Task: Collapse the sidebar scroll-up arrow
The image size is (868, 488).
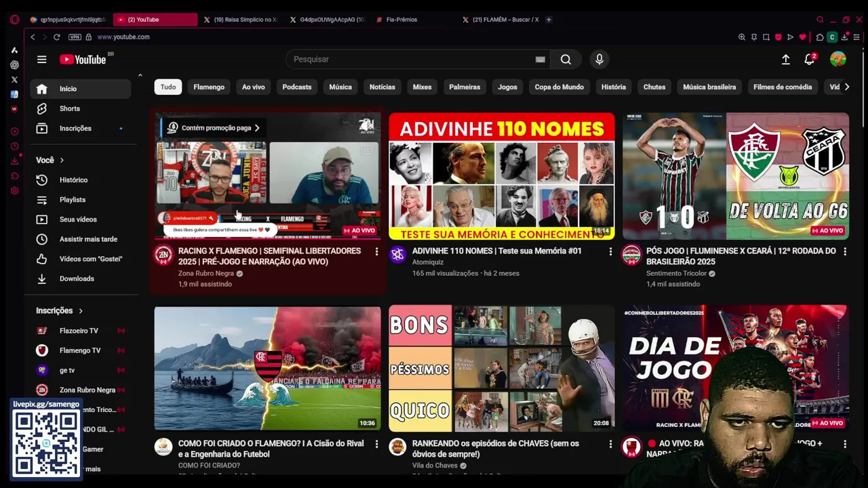Action: pos(140,75)
